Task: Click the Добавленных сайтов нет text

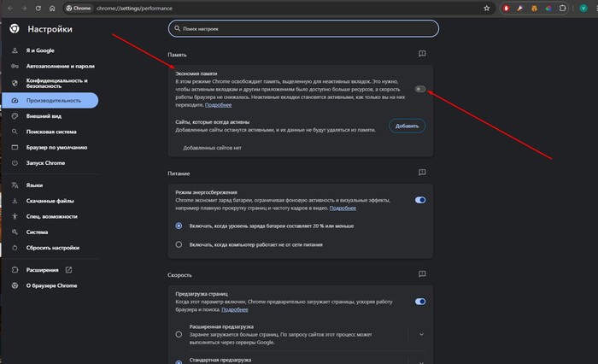Action: [212, 148]
